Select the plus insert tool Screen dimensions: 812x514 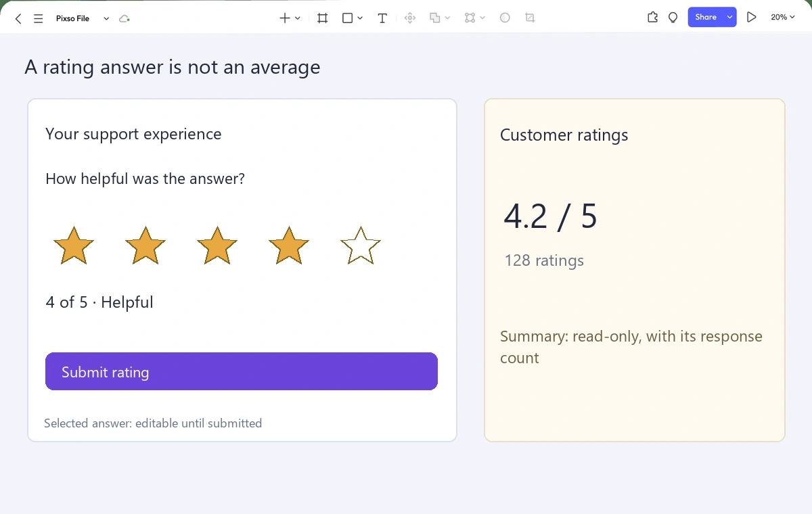click(285, 18)
